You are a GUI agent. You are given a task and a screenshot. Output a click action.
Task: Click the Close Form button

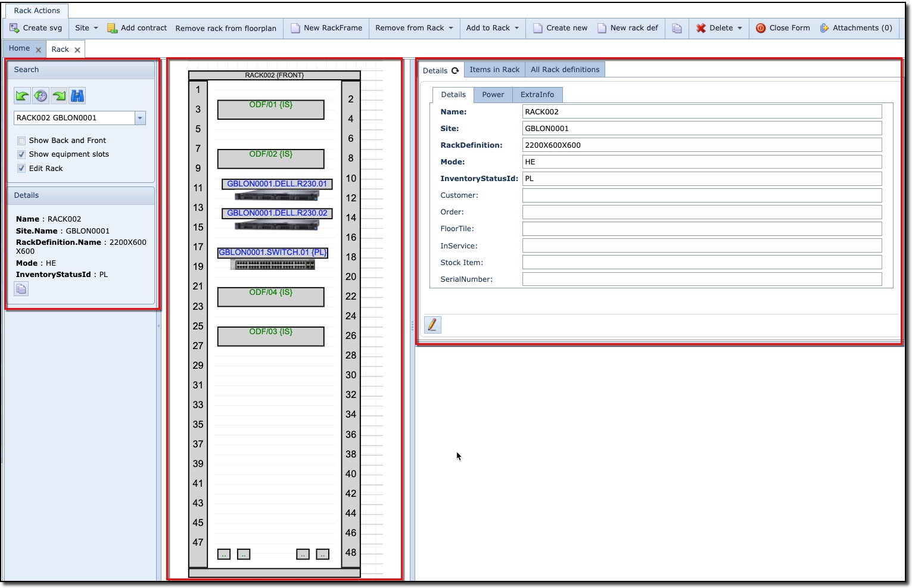[783, 27]
